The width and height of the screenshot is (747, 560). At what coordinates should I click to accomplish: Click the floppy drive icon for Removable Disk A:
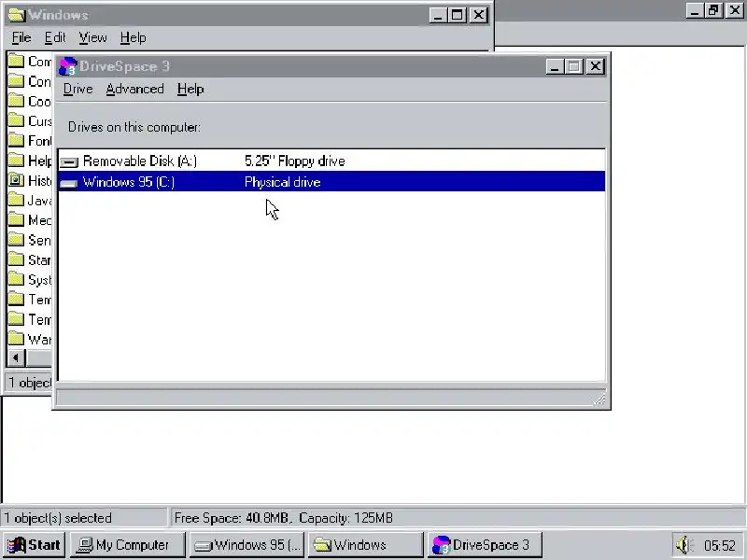69,162
